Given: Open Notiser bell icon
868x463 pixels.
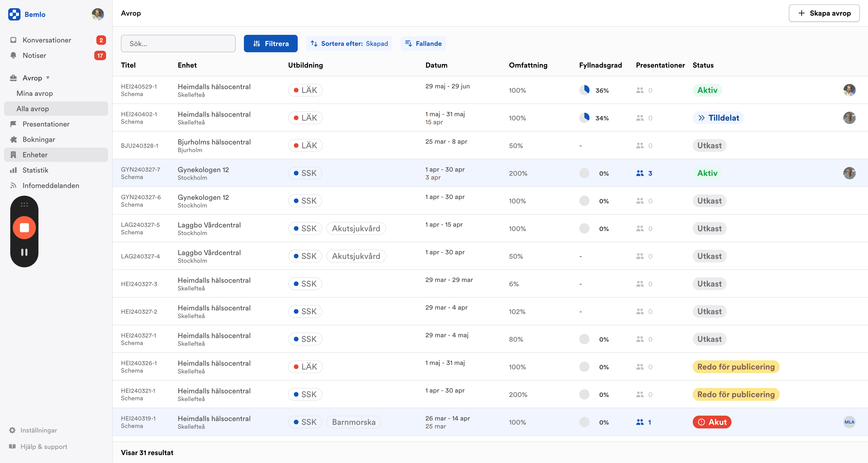Looking at the screenshot, I should pyautogui.click(x=13, y=56).
